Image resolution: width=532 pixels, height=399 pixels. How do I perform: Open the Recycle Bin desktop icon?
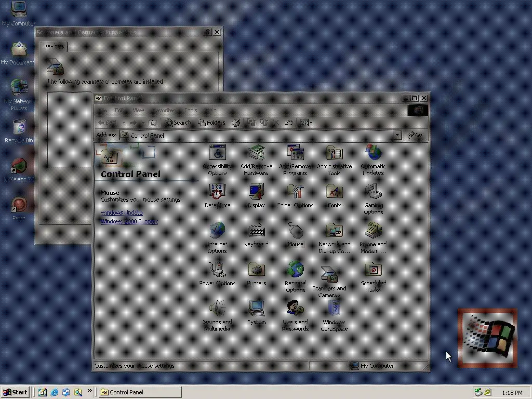click(x=19, y=131)
